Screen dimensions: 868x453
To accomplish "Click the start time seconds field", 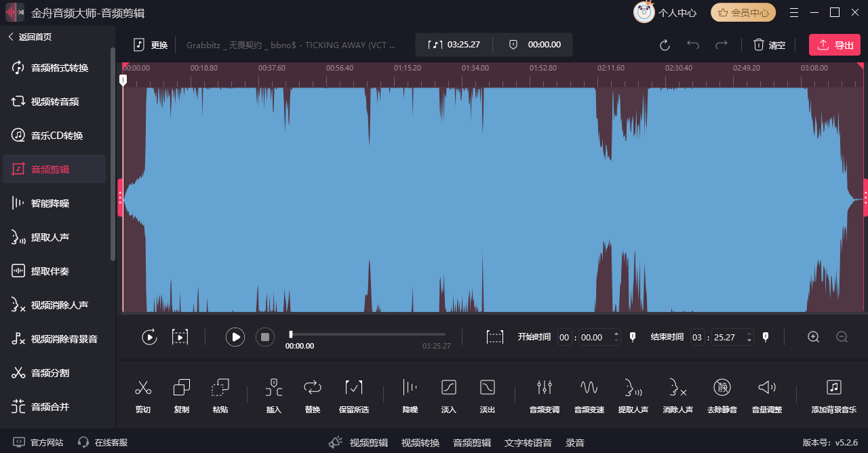I will pos(594,337).
